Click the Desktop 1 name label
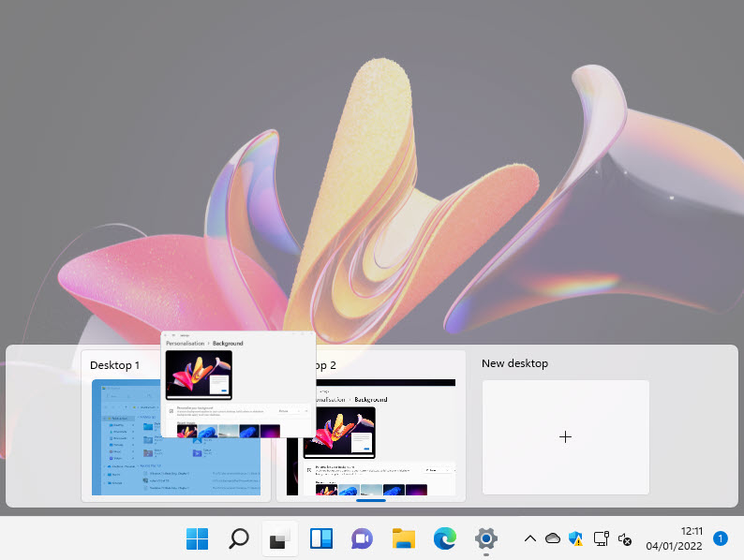The height and width of the screenshot is (560, 744). pyautogui.click(x=115, y=365)
